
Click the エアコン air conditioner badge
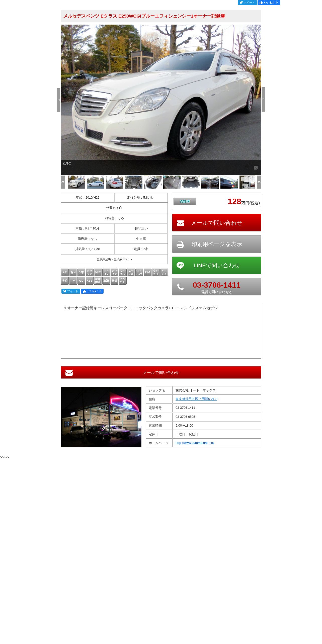click(106, 272)
